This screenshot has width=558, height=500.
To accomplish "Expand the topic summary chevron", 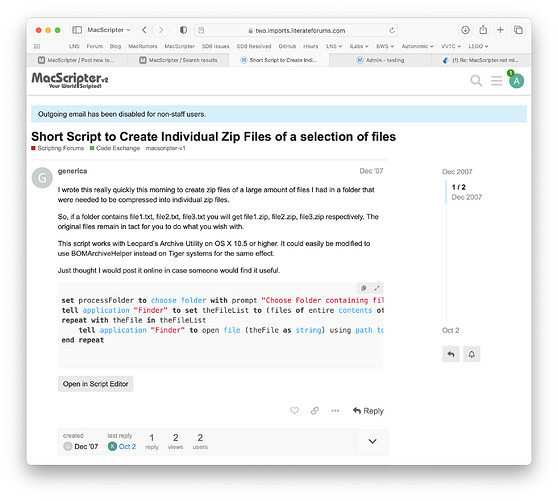I will point(372,441).
